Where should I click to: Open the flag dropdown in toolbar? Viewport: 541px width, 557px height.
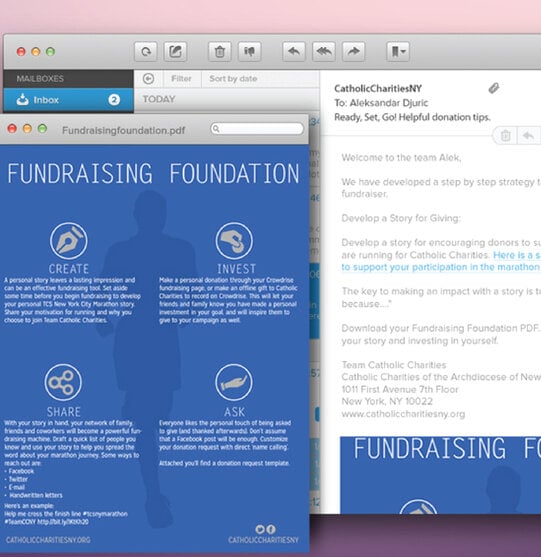(398, 52)
